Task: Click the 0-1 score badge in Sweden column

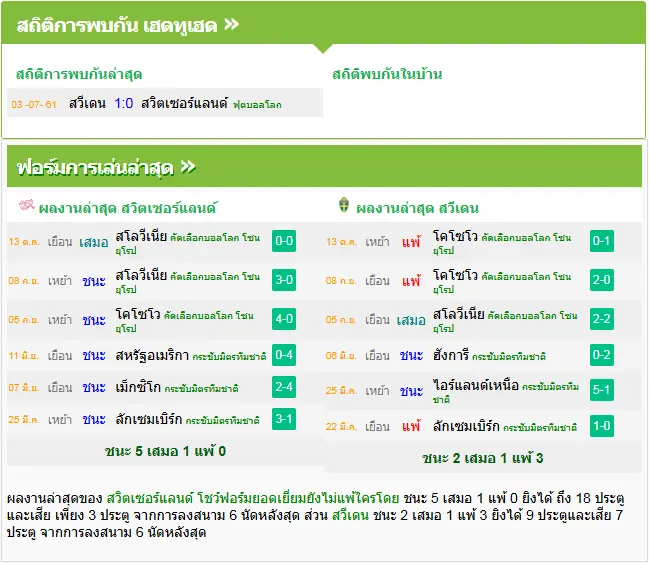Action: [601, 241]
